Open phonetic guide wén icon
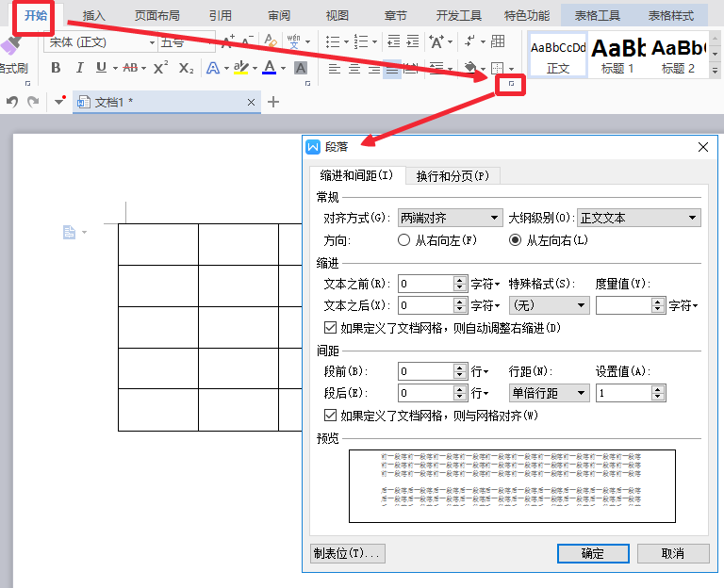The height and width of the screenshot is (588, 724). [x=294, y=41]
